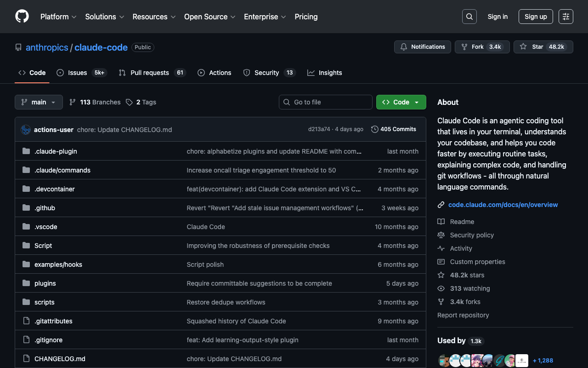Toggle Notifications for this repository
The width and height of the screenshot is (588, 368).
pyautogui.click(x=423, y=47)
